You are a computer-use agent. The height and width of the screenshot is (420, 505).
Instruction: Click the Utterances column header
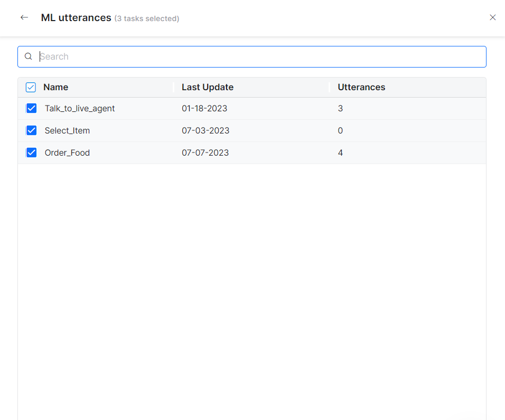(361, 87)
